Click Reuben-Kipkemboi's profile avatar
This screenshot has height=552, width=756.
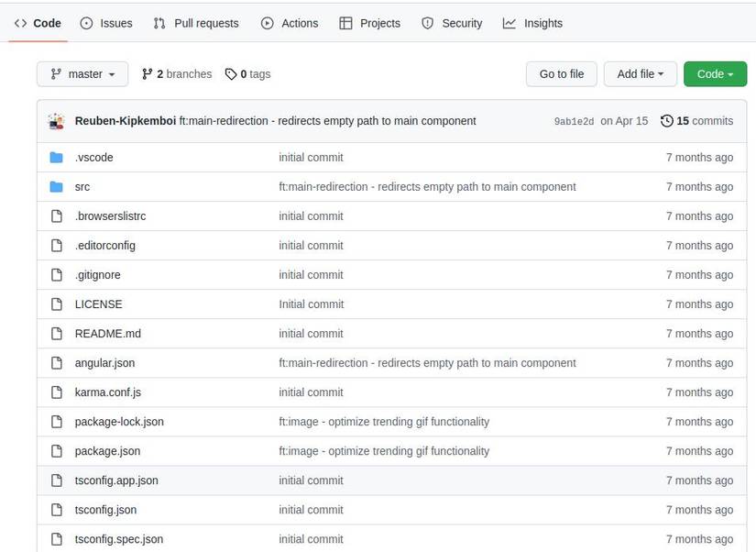pos(55,120)
